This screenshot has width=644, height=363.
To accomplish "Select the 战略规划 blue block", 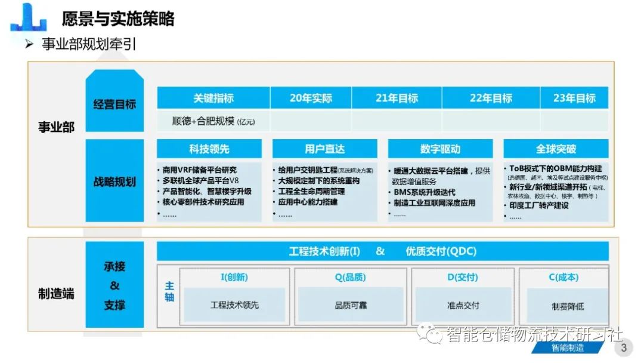I will tap(114, 181).
